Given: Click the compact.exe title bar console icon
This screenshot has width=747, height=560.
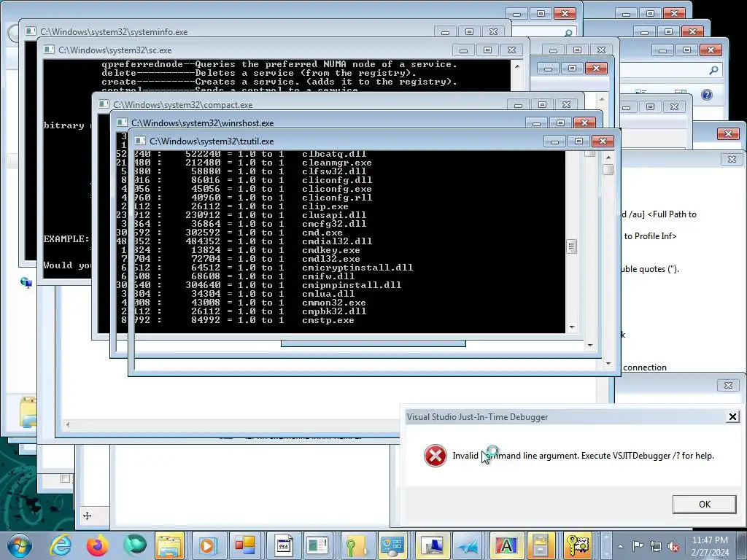Looking at the screenshot, I should 104,104.
